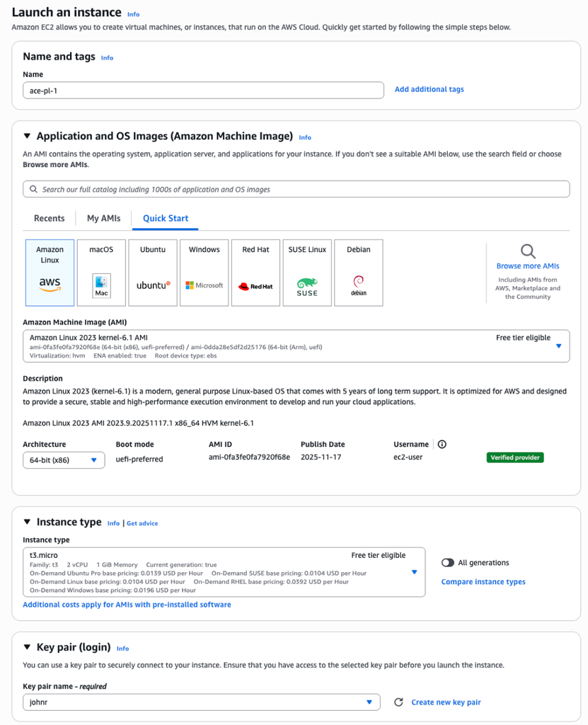This screenshot has width=588, height=725.
Task: Click the info icon next to Username ec2-user
Action: point(442,444)
